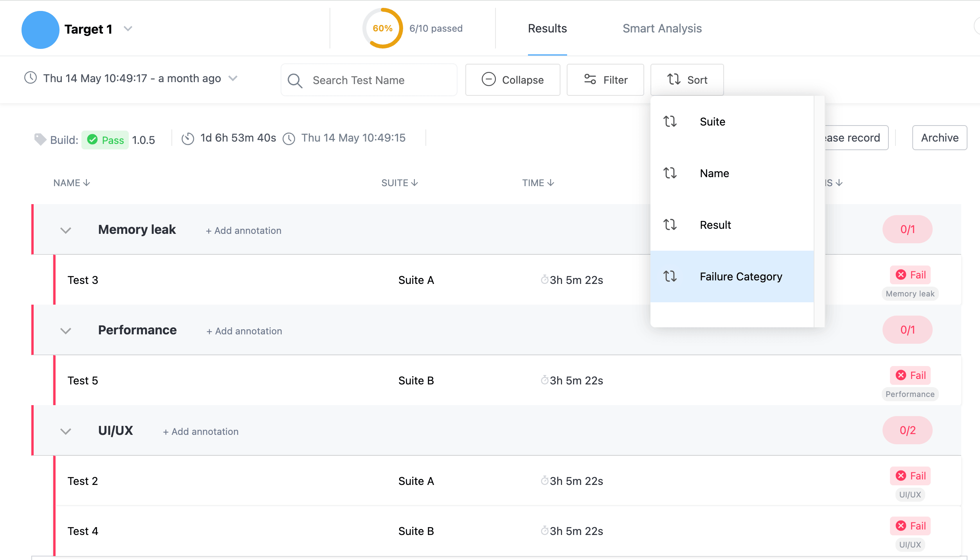Viewport: 980px width, 560px height.
Task: Open the Test 4 row
Action: 508,531
